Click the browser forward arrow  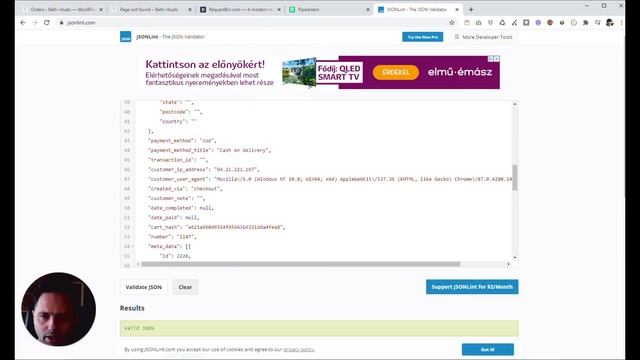[35, 23]
